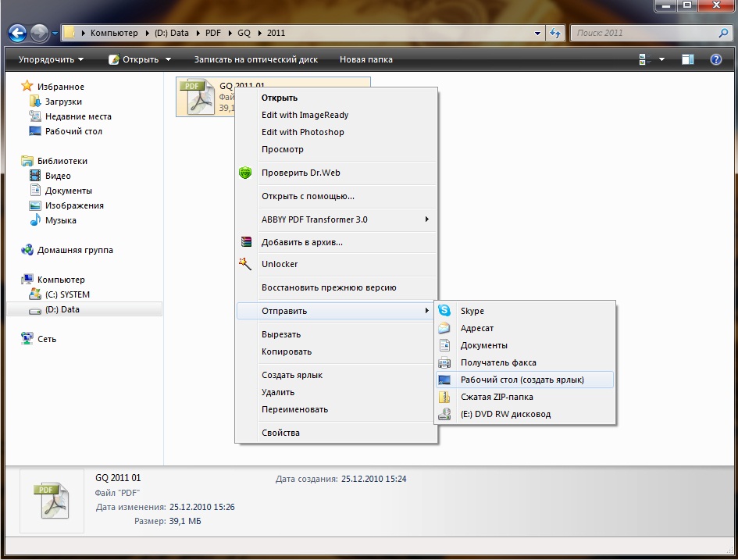
Task: Choose Создать ярлык in context menu
Action: click(x=337, y=375)
